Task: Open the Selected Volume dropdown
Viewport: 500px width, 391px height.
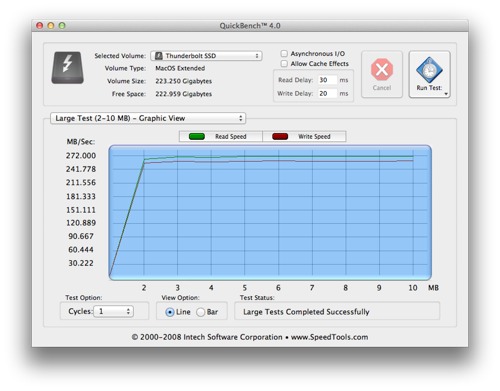Action: (206, 56)
